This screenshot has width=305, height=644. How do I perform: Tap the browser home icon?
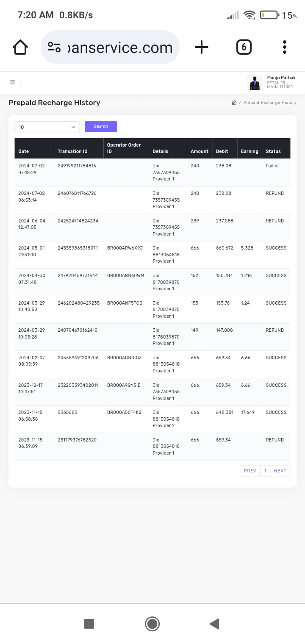tap(20, 47)
